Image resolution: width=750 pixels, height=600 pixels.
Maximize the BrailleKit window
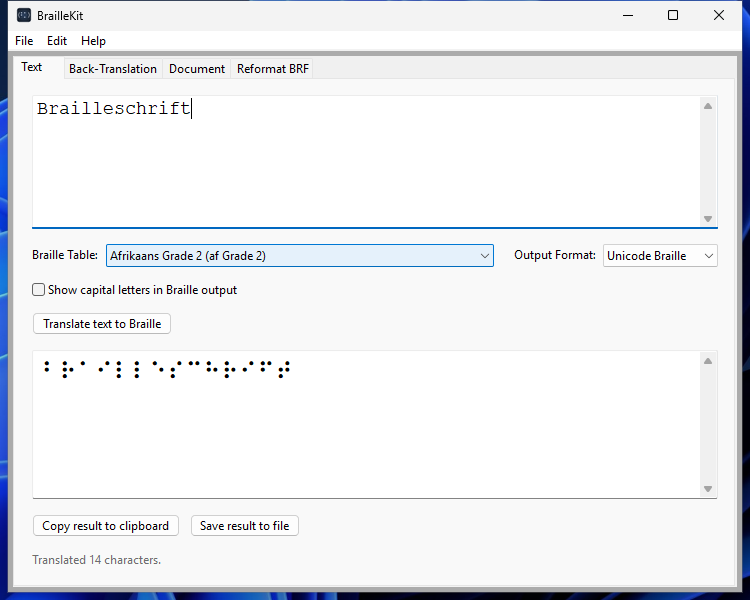pos(673,15)
